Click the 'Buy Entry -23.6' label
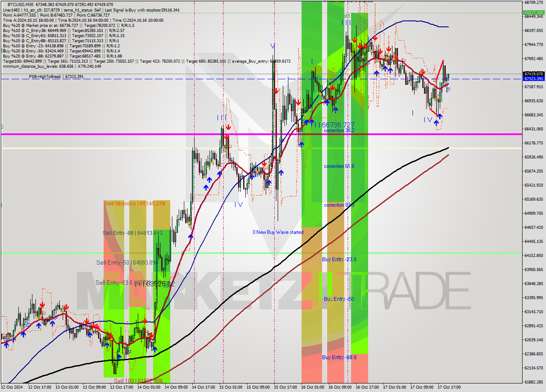Screen dimensions: 546x392 340,259
